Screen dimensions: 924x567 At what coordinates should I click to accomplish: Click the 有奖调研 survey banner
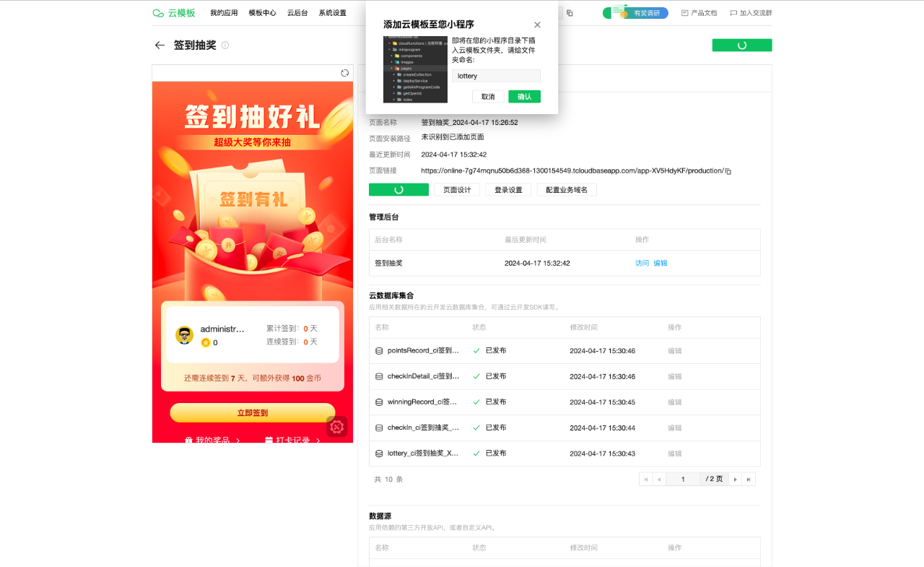[635, 12]
